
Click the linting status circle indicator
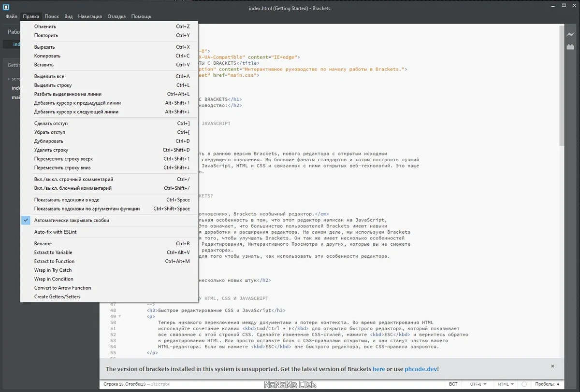click(x=524, y=384)
